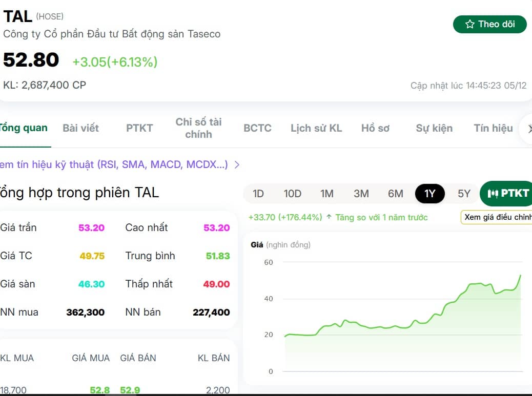This screenshot has width=532, height=396.
Task: Switch chart range to 1M
Action: coord(328,194)
